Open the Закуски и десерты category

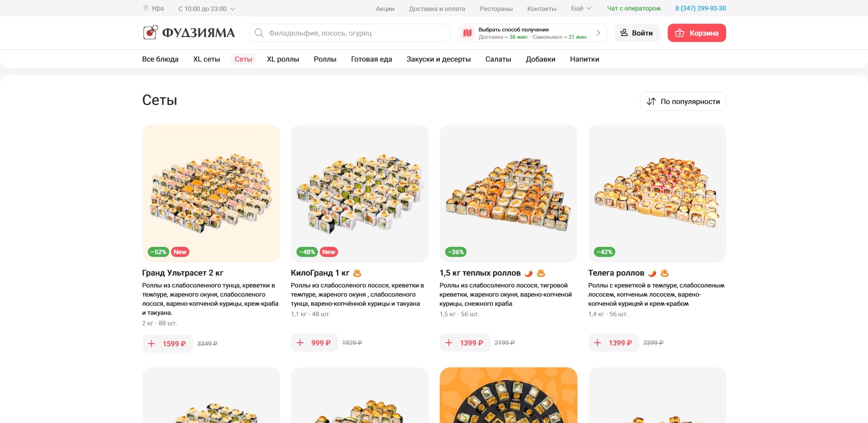[x=438, y=59]
